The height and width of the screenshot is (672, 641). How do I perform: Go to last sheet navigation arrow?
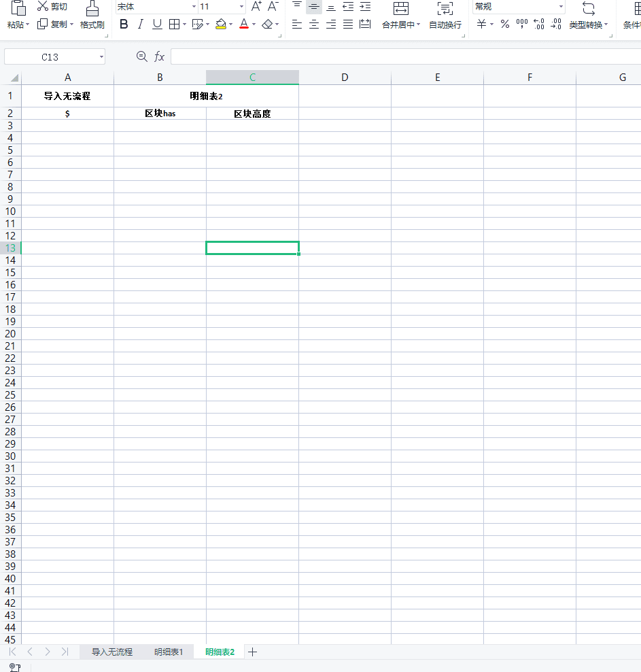point(65,652)
